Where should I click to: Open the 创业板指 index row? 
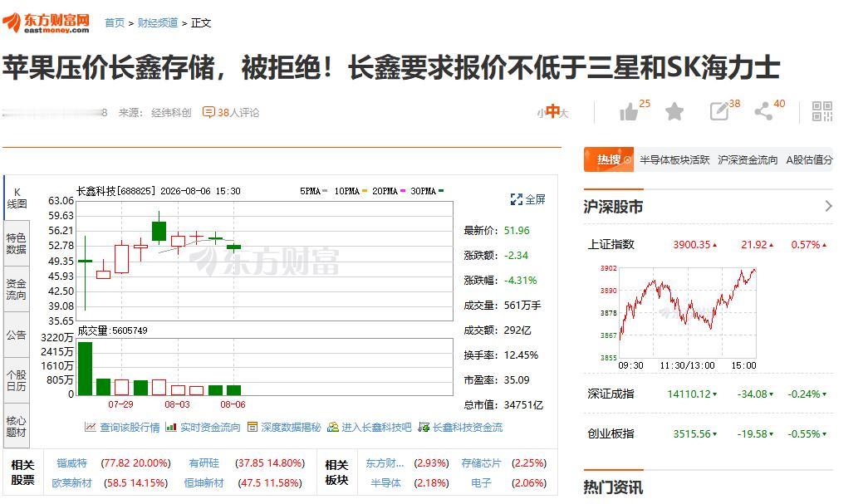pyautogui.click(x=708, y=433)
